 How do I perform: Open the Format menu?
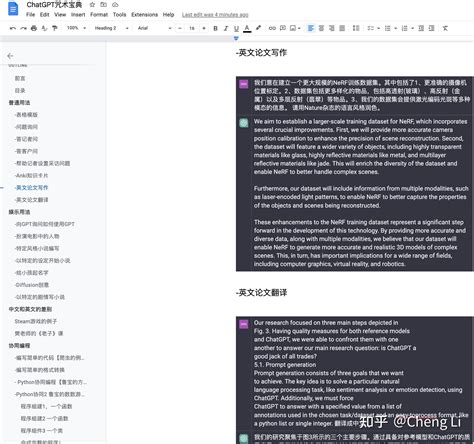[99, 15]
